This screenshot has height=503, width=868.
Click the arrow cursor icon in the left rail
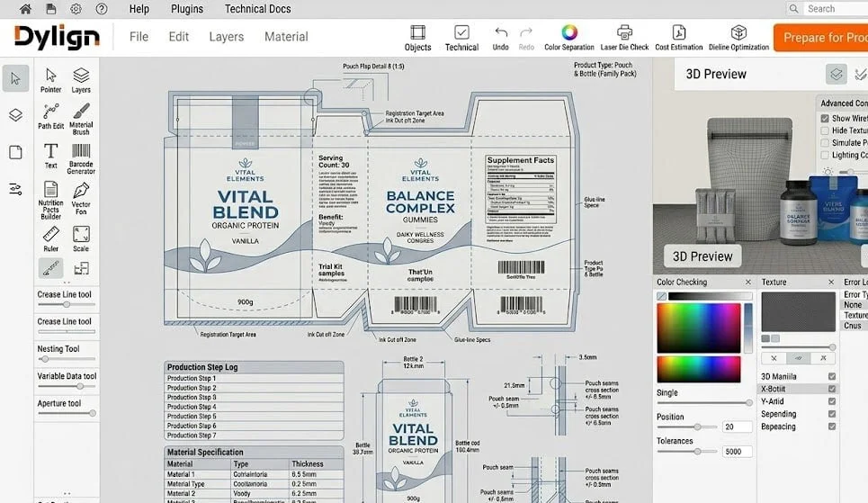point(15,78)
